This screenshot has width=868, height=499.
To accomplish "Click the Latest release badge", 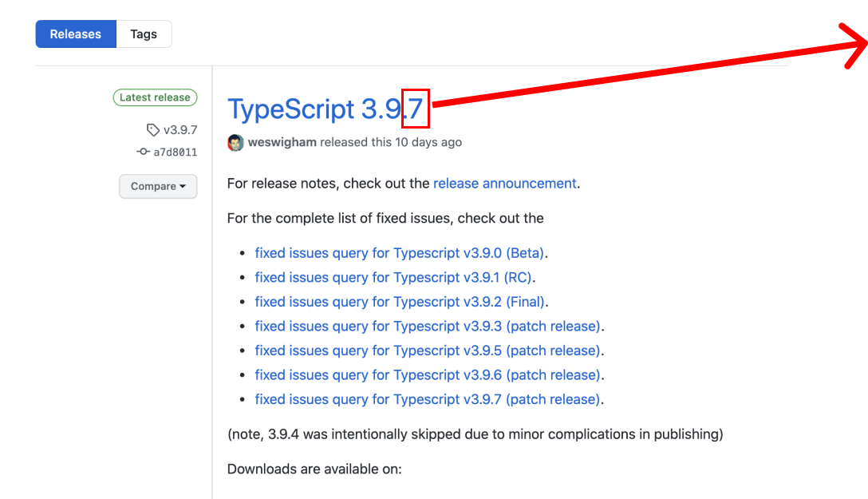I will [x=155, y=97].
